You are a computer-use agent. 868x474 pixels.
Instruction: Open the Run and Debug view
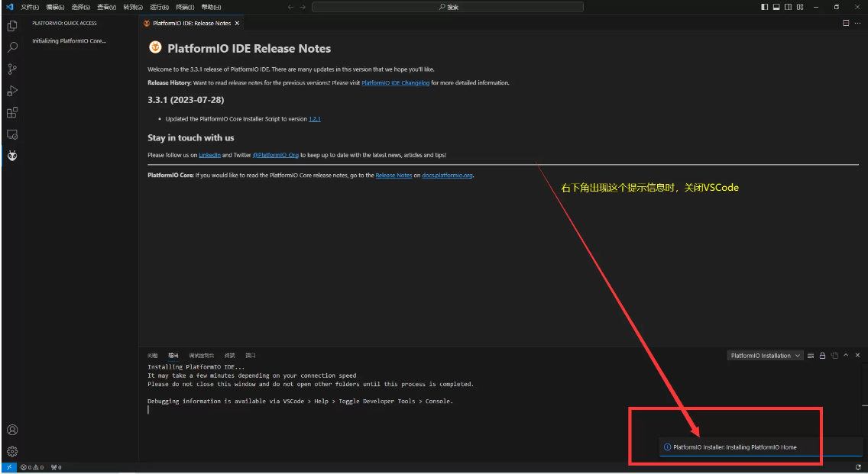[12, 91]
